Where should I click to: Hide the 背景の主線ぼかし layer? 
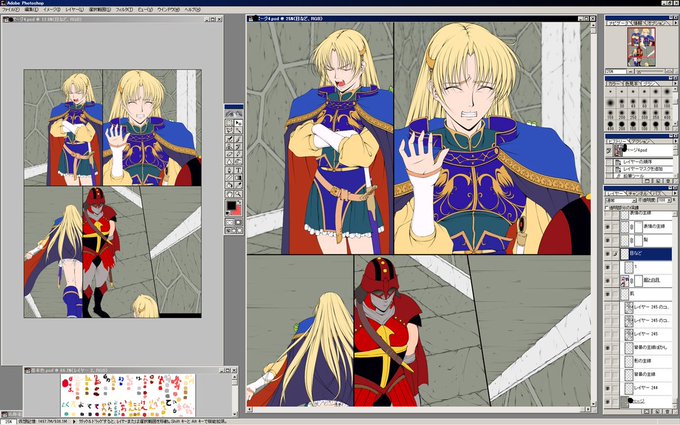[608, 348]
